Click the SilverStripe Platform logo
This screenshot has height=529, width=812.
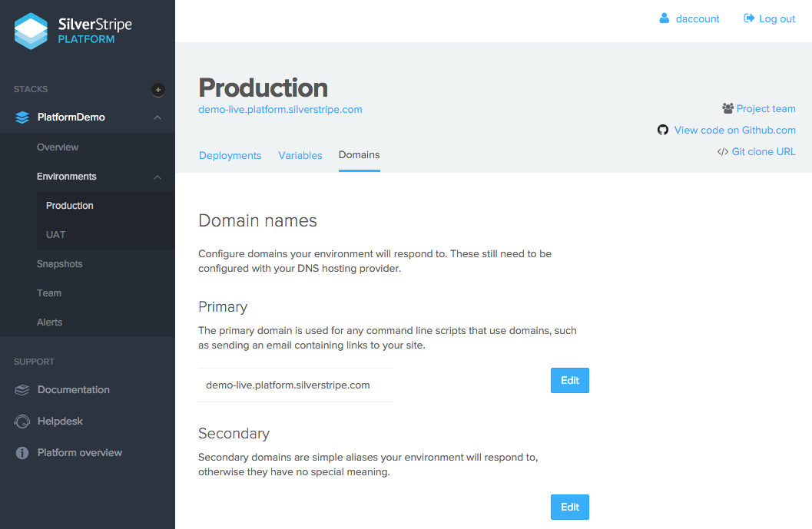click(x=73, y=31)
